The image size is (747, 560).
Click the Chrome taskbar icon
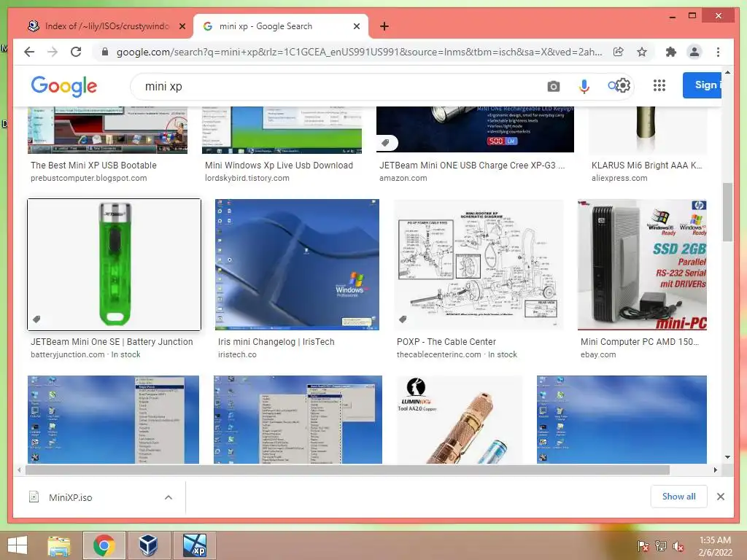point(104,545)
